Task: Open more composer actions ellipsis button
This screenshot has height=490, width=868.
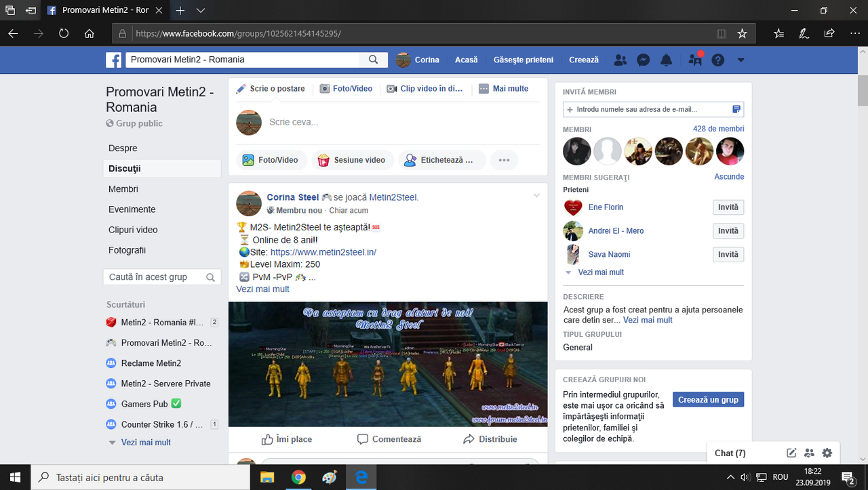Action: [504, 160]
